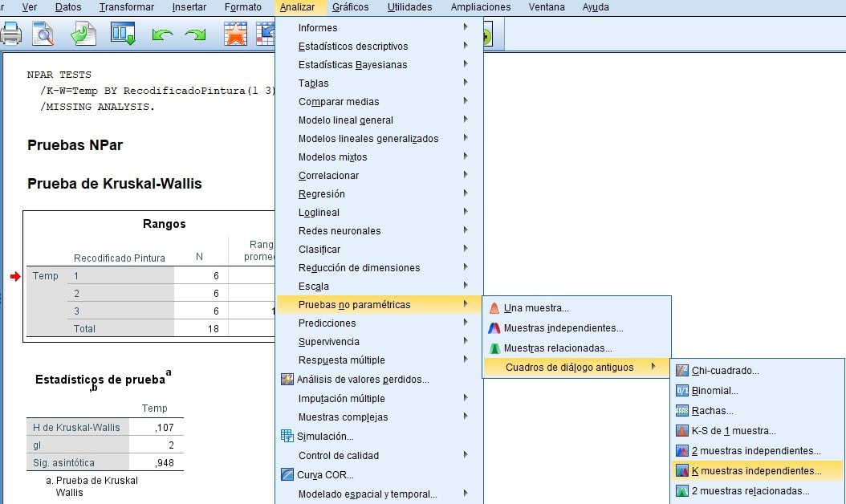
Task: Expand Imputación múltiple submenu
Action: click(x=379, y=398)
